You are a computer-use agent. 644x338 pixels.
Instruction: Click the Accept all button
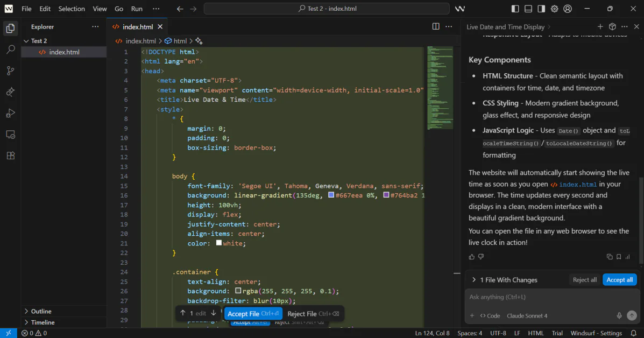click(x=619, y=280)
